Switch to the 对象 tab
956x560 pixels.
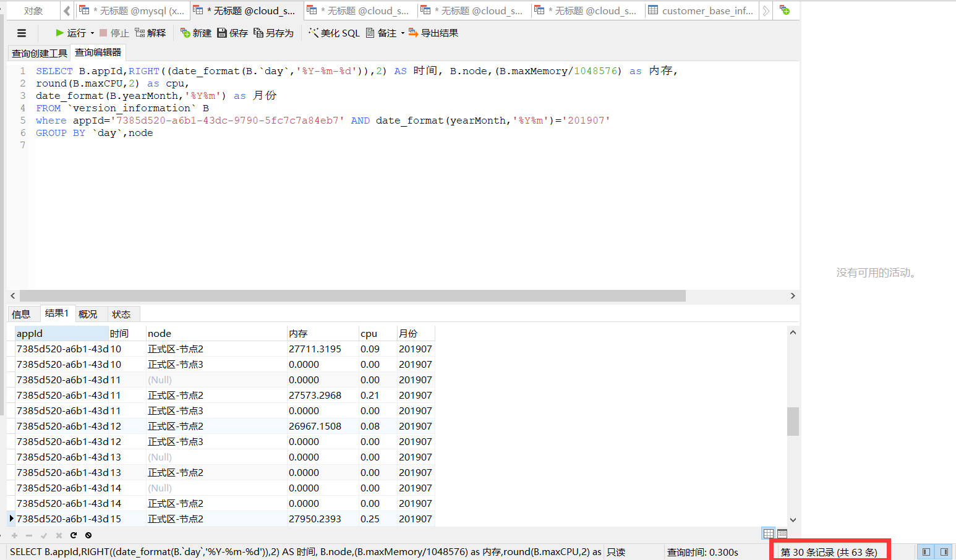[33, 11]
